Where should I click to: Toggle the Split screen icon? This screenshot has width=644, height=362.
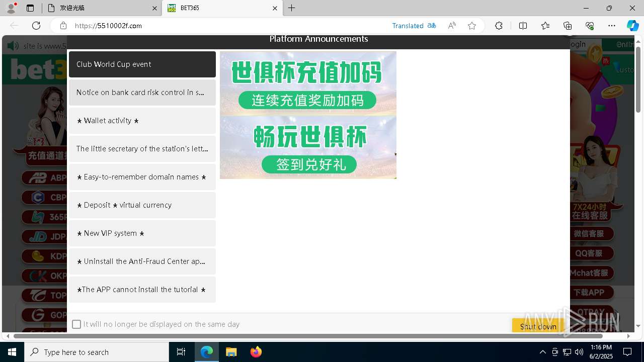coord(523,26)
